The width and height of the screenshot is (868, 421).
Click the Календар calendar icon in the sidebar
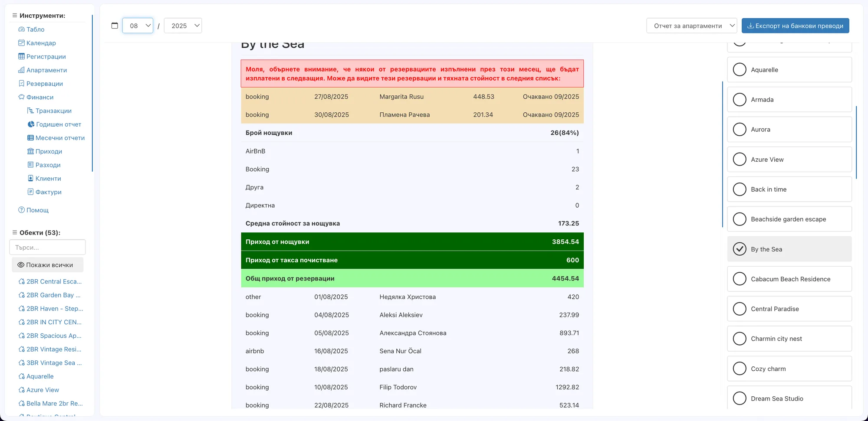[21, 43]
